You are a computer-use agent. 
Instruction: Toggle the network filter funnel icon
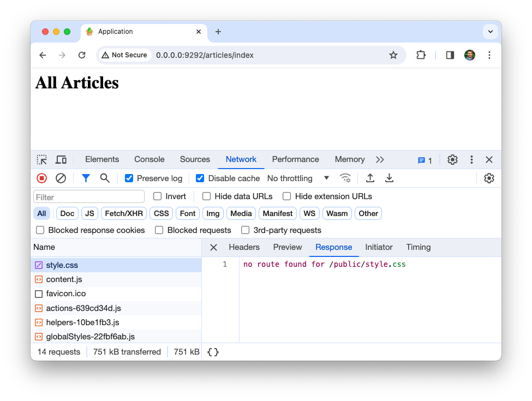(86, 178)
